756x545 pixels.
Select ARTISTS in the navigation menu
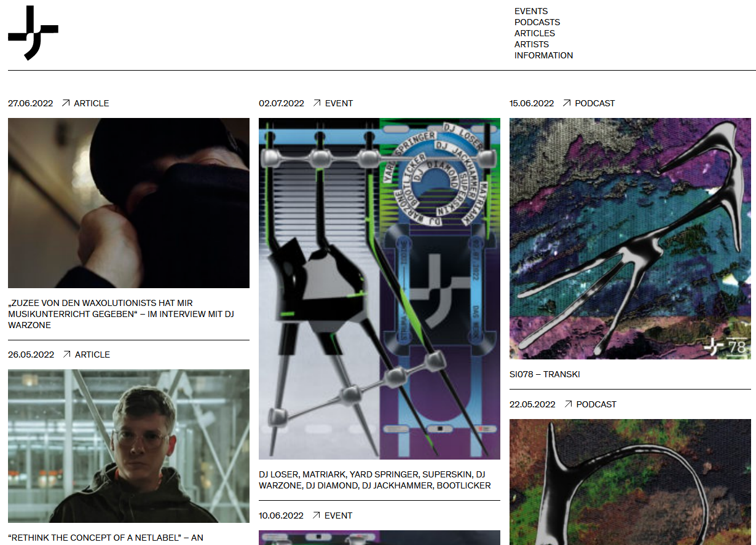tap(532, 44)
